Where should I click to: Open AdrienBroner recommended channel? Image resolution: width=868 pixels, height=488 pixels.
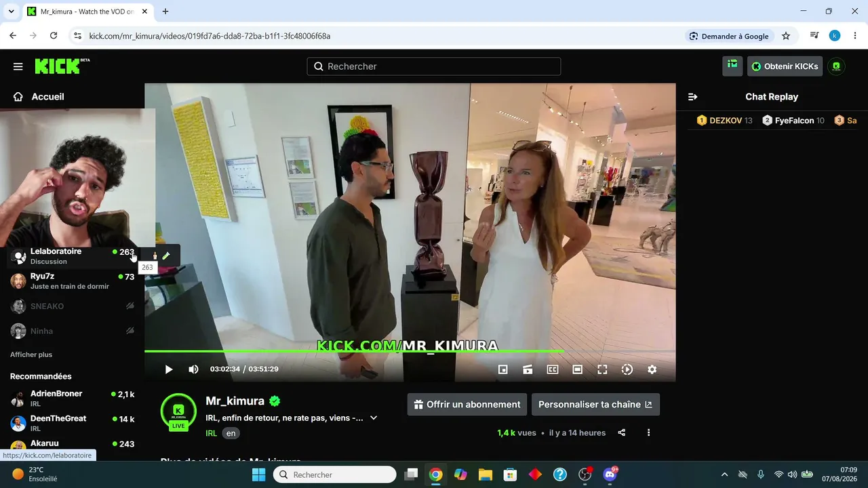coord(73,399)
